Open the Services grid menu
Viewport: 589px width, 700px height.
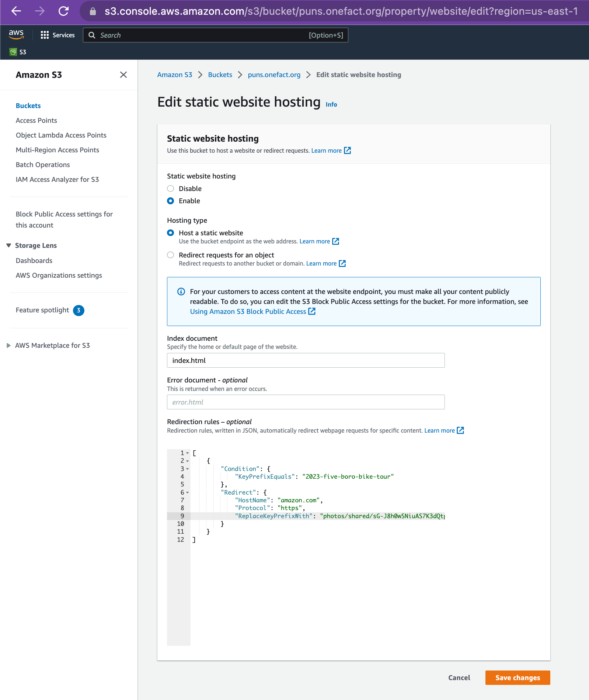pos(57,35)
